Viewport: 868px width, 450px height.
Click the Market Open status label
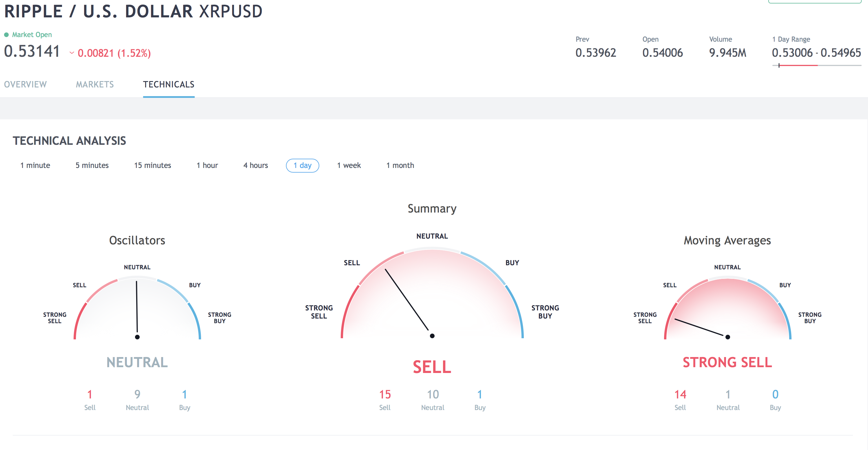click(32, 35)
